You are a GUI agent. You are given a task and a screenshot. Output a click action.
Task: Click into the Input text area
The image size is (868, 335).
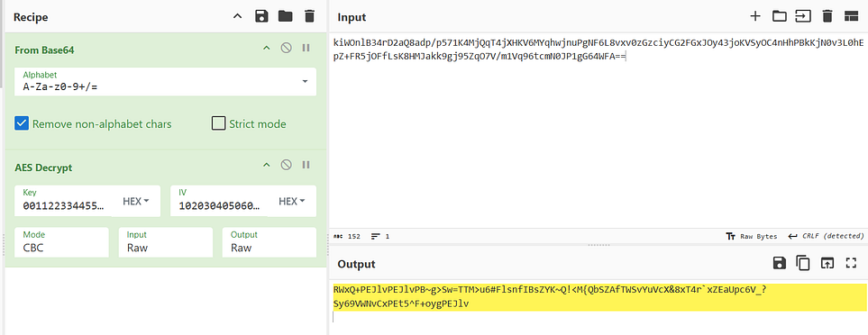pos(598,130)
